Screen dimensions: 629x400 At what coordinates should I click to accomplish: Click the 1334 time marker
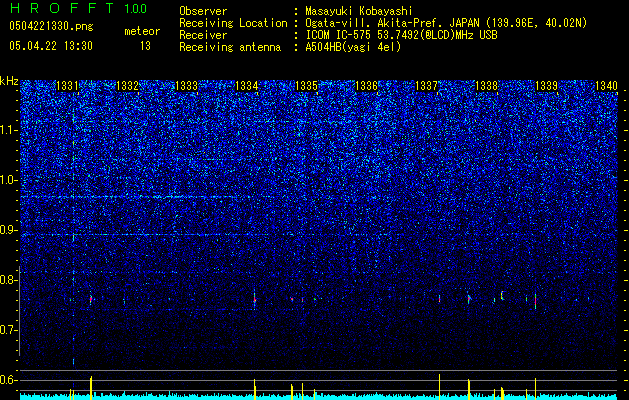pyautogui.click(x=246, y=85)
